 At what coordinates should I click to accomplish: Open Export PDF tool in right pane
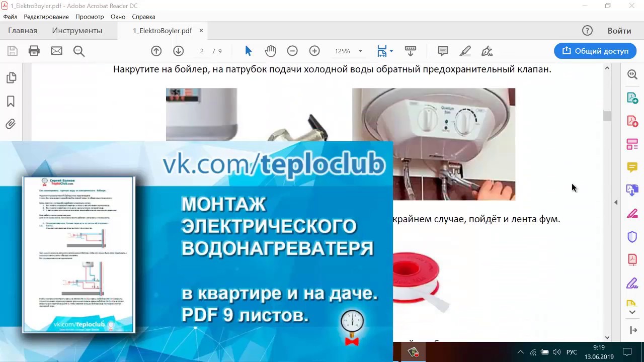pyautogui.click(x=632, y=98)
